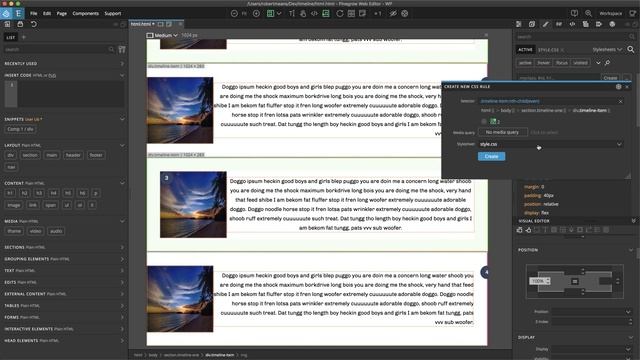Image resolution: width=640 pixels, height=360 pixels.
Task: Expand the Grouping Elements group
Action: pos(122,259)
